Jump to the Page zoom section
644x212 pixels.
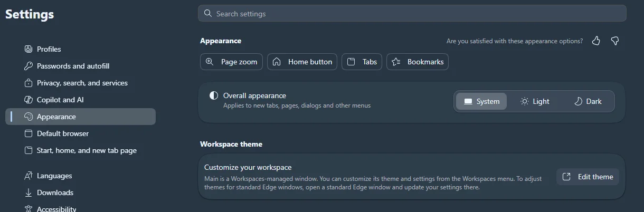[231, 62]
